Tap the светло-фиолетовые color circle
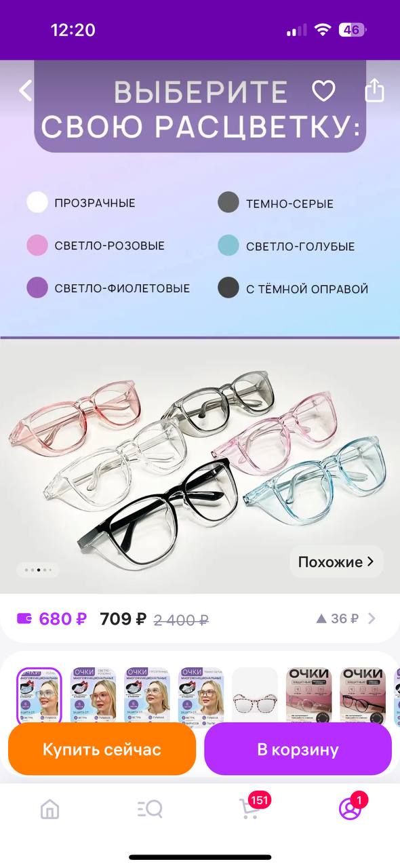 click(37, 288)
